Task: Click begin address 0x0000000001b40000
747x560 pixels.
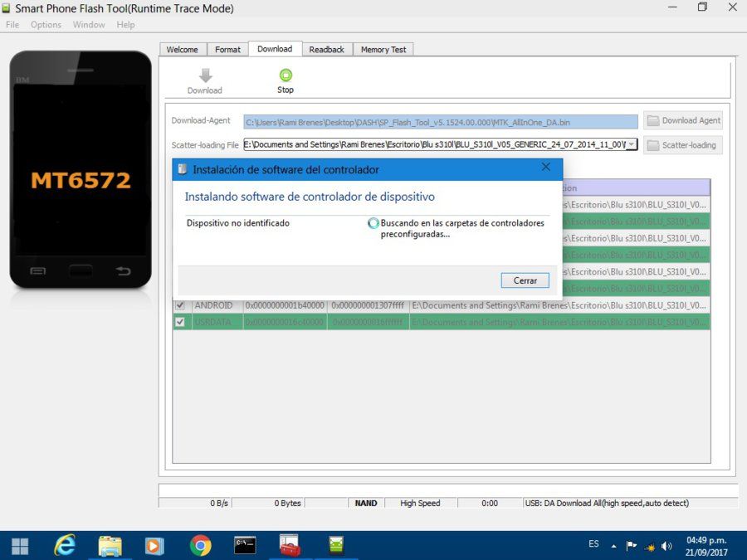Action: tap(285, 305)
